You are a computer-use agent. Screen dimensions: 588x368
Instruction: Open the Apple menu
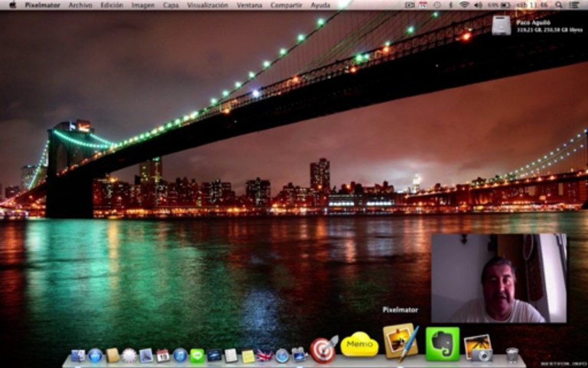[x=12, y=5]
